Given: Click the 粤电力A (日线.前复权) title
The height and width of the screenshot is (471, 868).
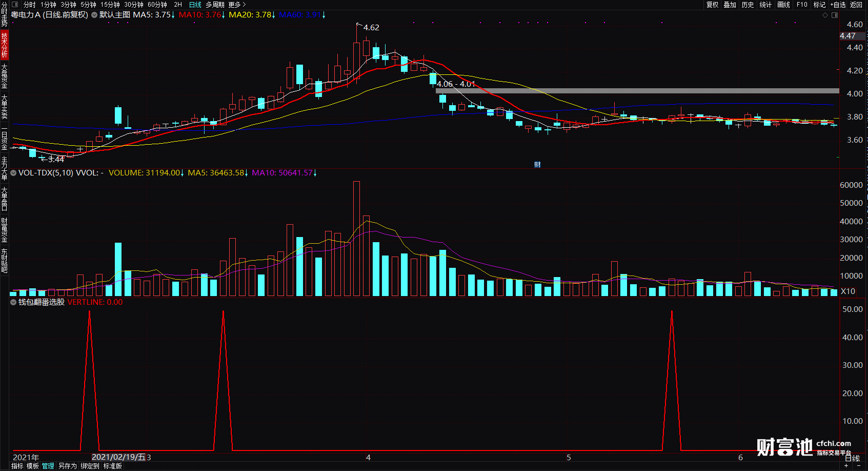Looking at the screenshot, I should (50, 15).
